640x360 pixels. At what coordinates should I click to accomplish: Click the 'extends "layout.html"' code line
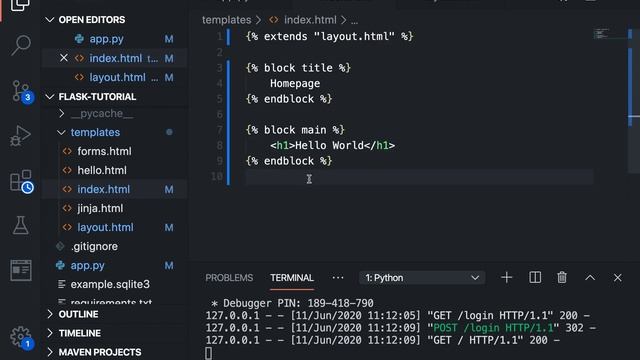click(329, 36)
